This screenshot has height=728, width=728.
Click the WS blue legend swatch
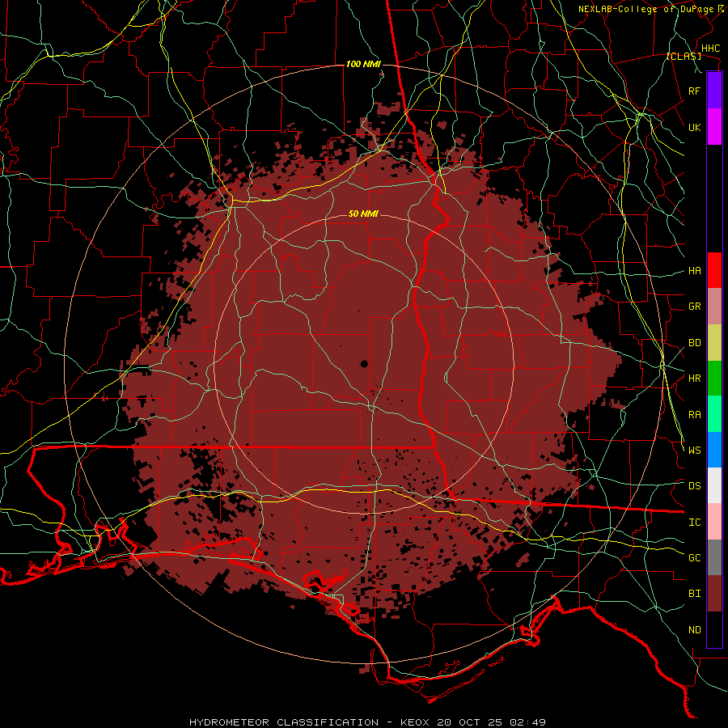pyautogui.click(x=714, y=450)
